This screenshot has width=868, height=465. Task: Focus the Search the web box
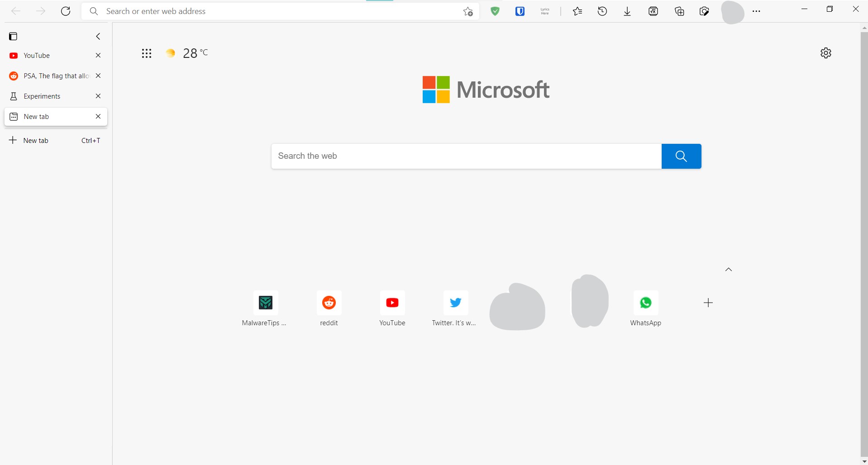(x=467, y=156)
